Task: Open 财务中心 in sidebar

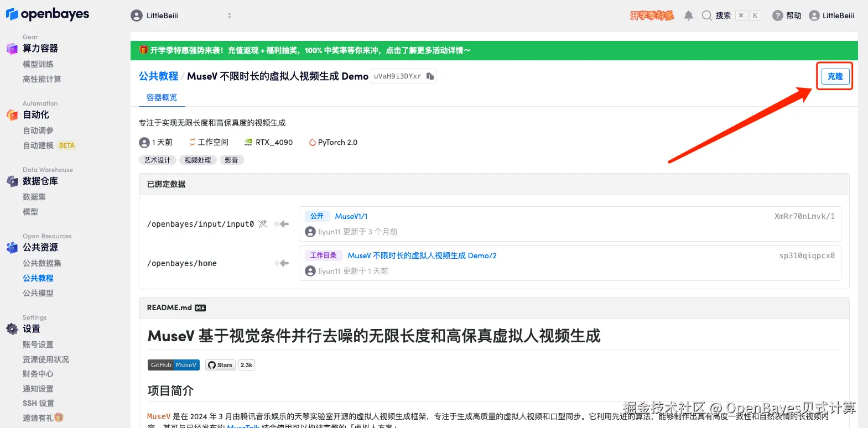Action: [38, 374]
